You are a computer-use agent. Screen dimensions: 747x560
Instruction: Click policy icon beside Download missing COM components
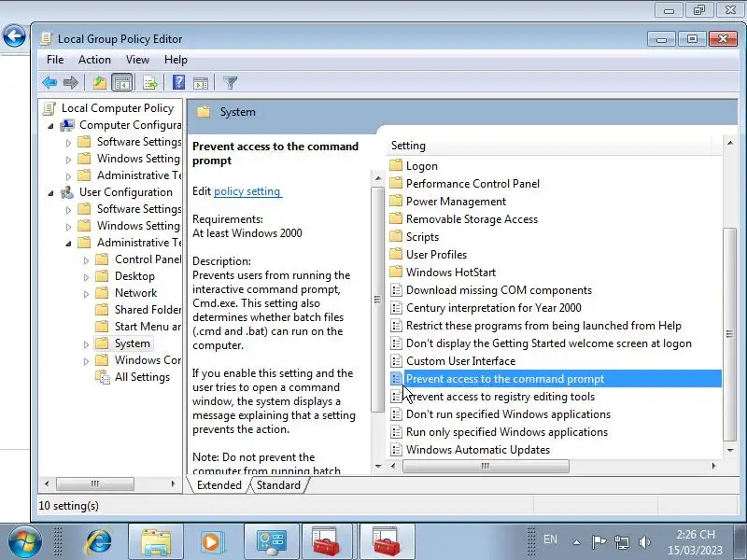coord(396,290)
